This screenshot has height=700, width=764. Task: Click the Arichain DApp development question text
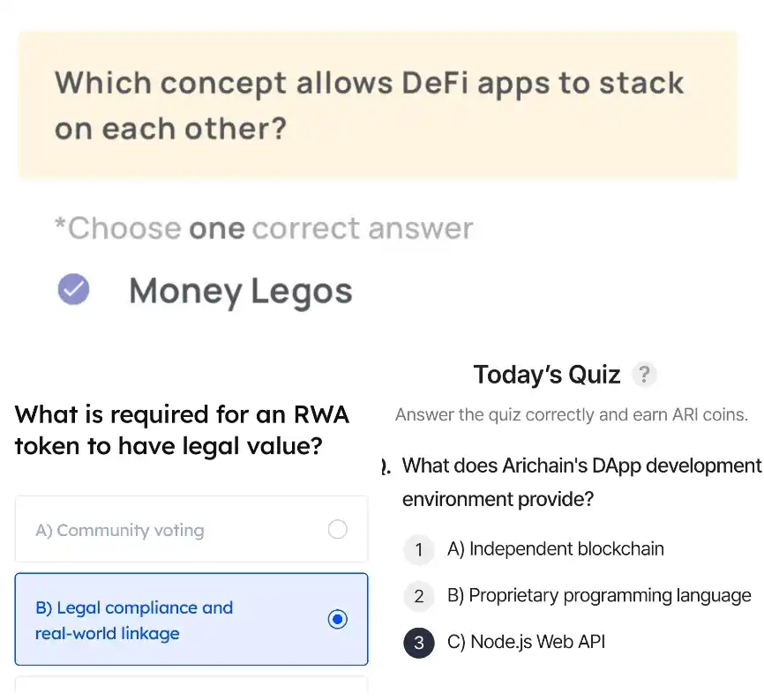tap(581, 482)
